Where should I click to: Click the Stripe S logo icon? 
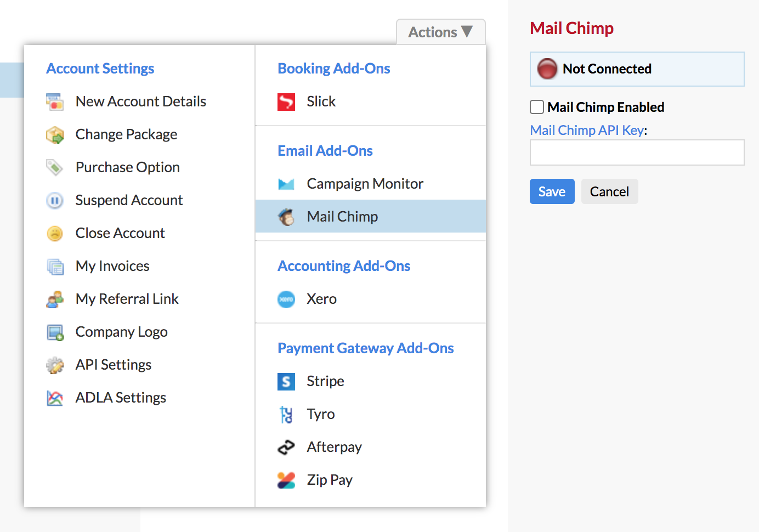286,381
